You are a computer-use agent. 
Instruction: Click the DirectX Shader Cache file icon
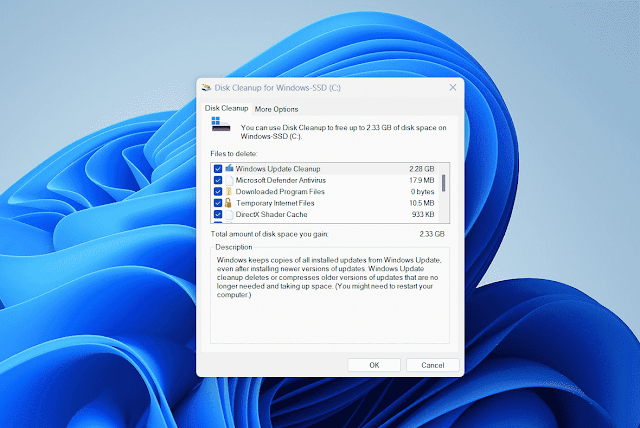pyautogui.click(x=229, y=215)
